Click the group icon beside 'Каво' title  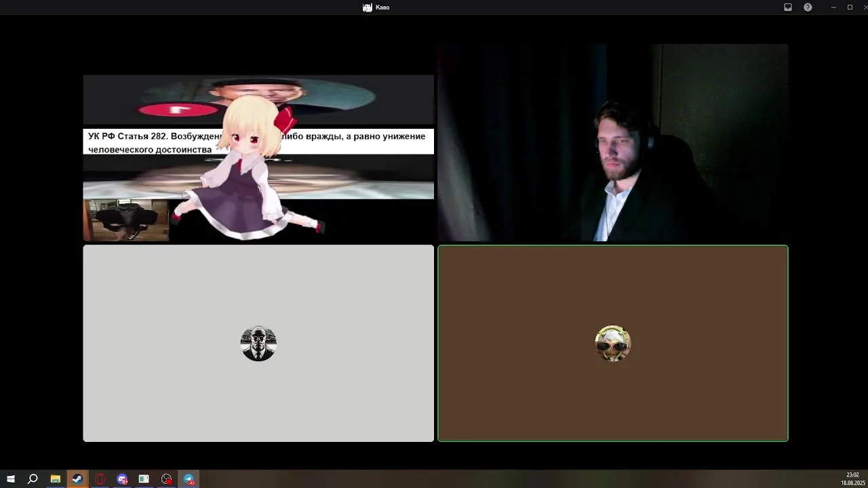click(368, 7)
